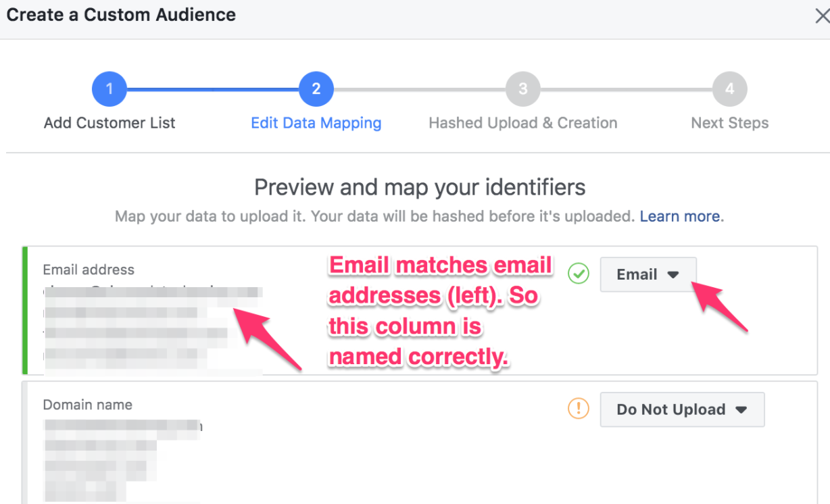Select Hashed Upload & Creation step label
The image size is (830, 504).
[523, 123]
